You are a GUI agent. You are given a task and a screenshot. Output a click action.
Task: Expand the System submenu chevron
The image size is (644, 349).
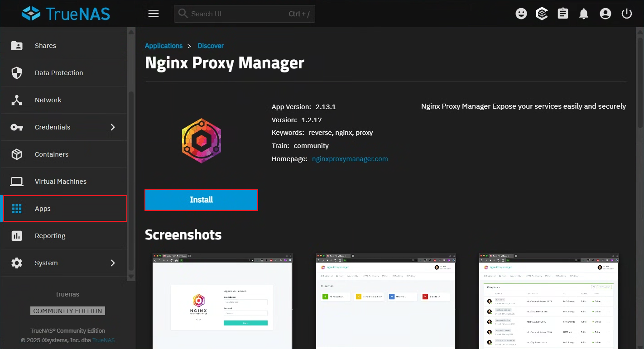[113, 263]
